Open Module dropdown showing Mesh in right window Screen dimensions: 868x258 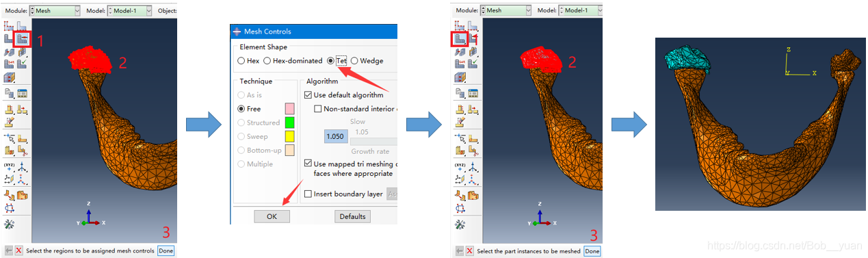[x=506, y=10]
